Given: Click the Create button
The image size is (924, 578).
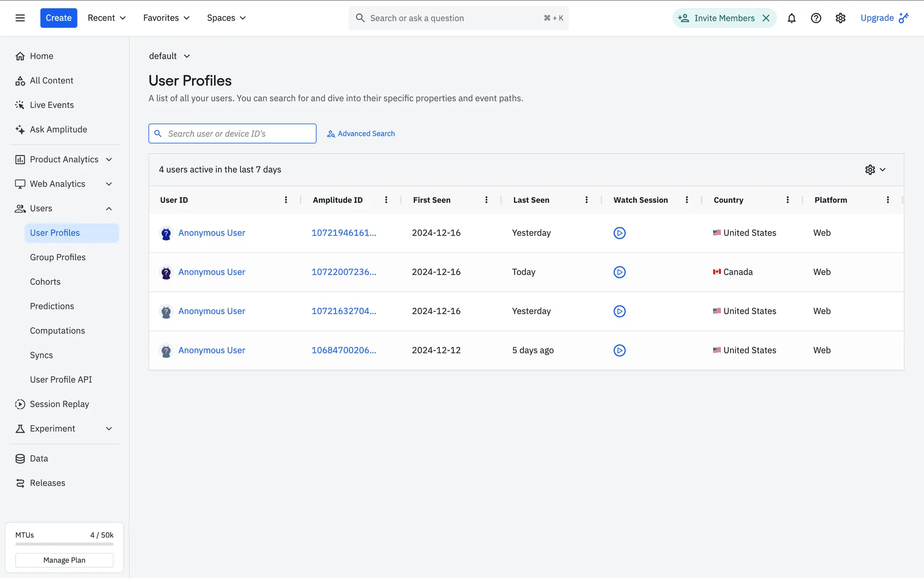Looking at the screenshot, I should 58,18.
